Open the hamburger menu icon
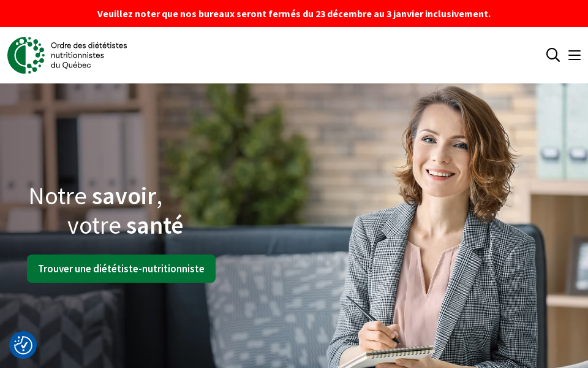The height and width of the screenshot is (368, 588). click(574, 55)
